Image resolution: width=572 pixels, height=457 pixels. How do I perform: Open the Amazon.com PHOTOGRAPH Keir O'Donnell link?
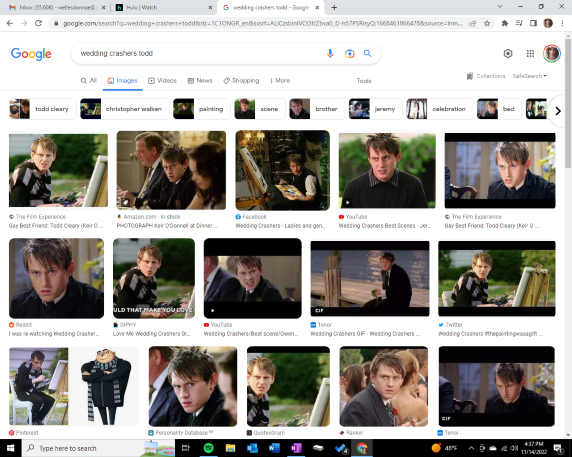tap(167, 226)
